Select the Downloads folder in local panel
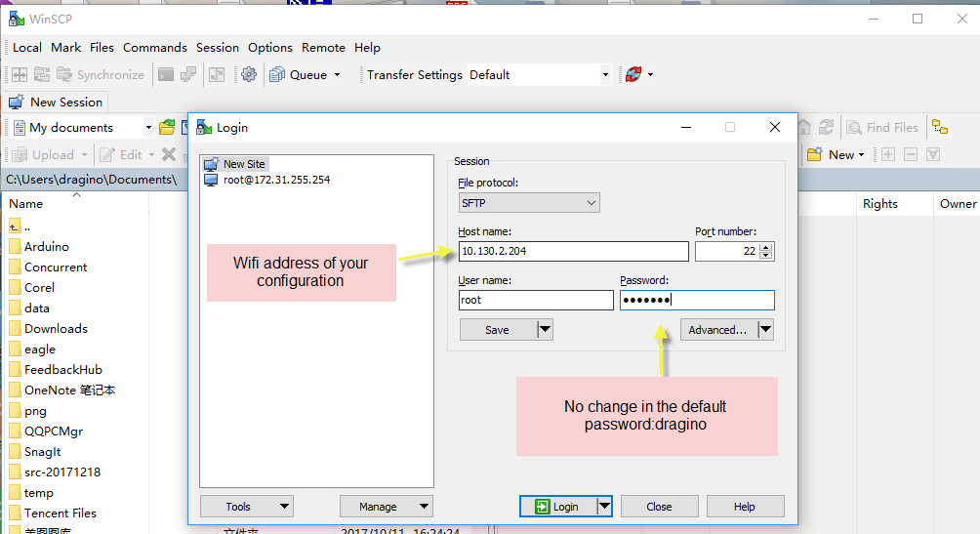Screen dimensions: 980x534 coord(49,328)
